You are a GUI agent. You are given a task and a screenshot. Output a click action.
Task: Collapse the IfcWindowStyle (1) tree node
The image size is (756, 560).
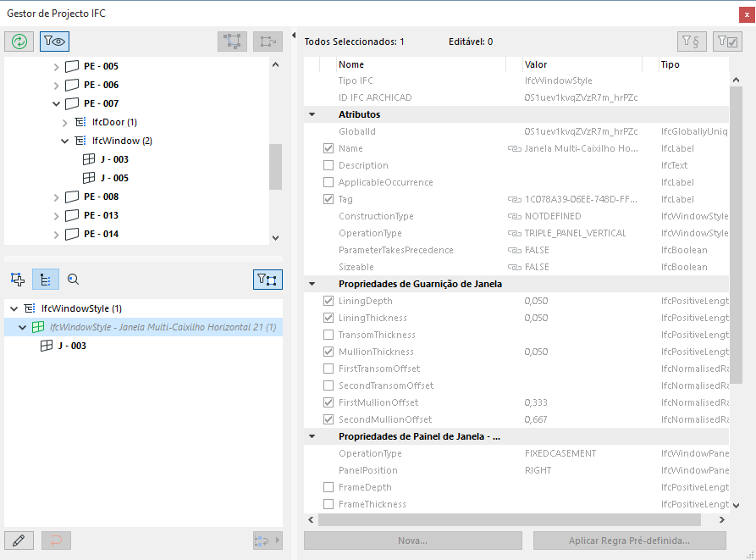pos(14,308)
